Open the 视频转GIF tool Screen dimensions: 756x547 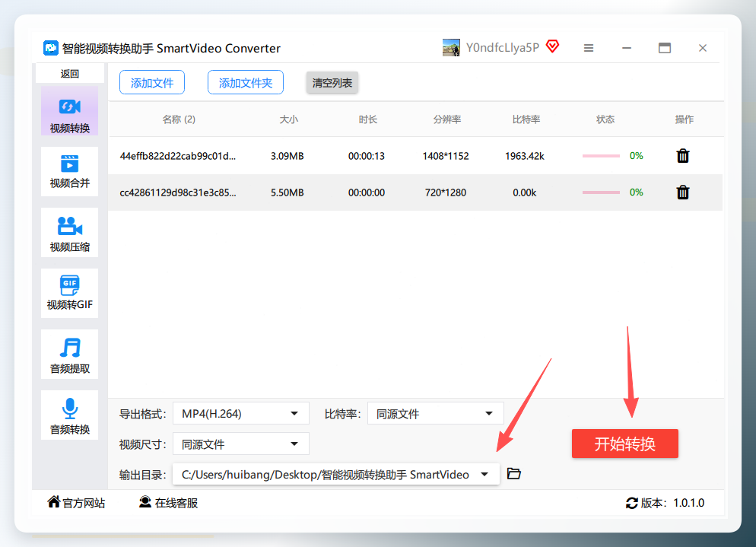(x=69, y=293)
